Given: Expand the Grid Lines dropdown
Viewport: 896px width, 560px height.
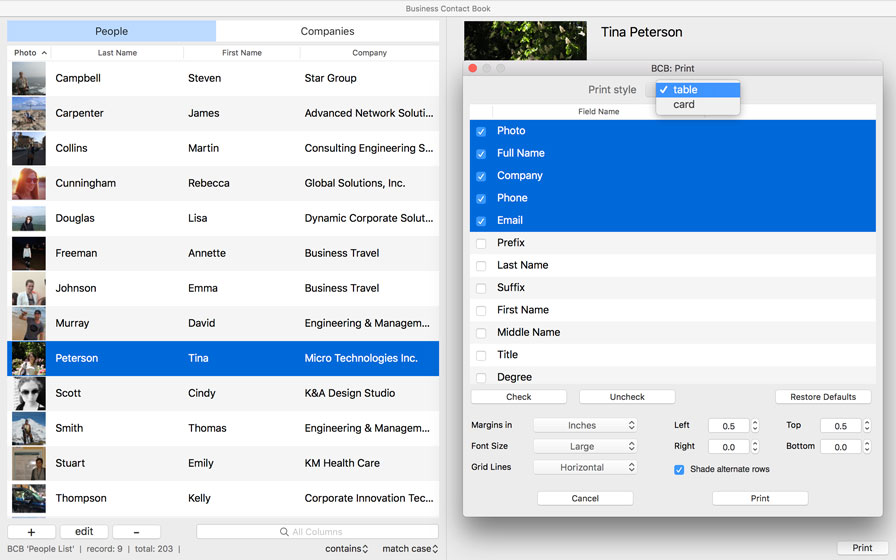Looking at the screenshot, I should tap(585, 467).
